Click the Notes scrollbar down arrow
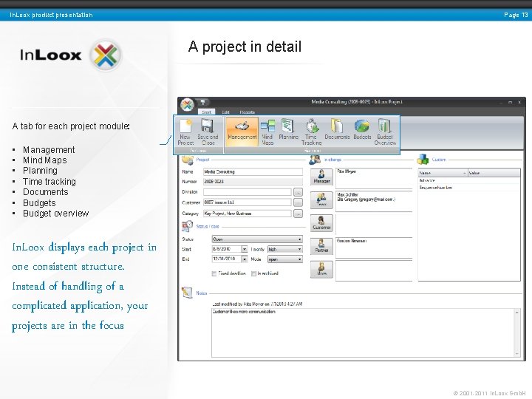This screenshot has width=532, height=399. click(517, 353)
